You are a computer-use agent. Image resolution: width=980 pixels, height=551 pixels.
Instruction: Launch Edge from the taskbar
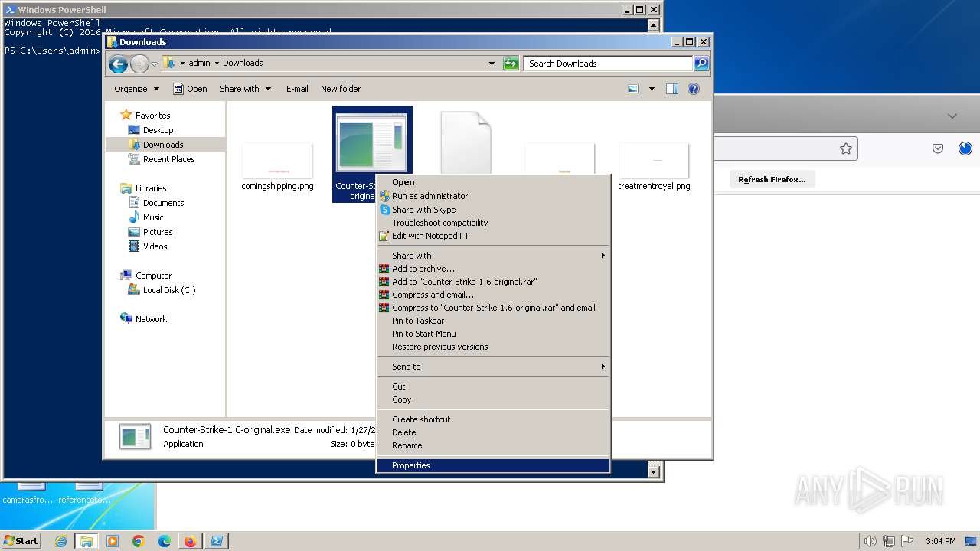[x=165, y=541]
